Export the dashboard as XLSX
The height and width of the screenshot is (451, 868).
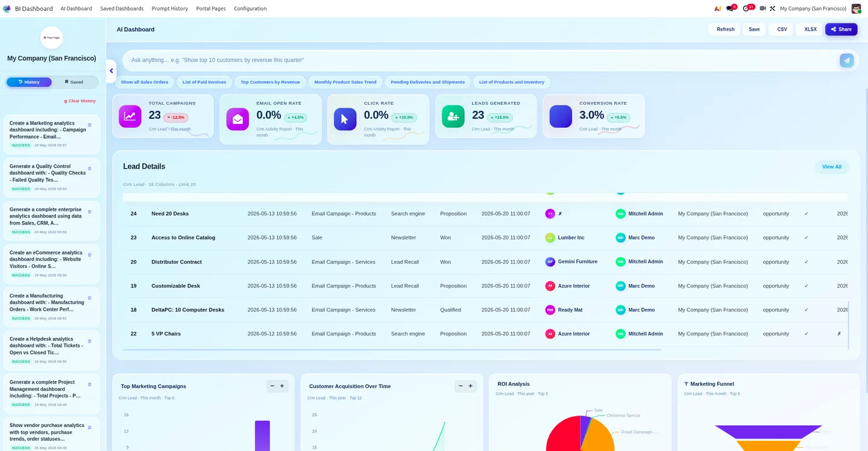coord(810,29)
